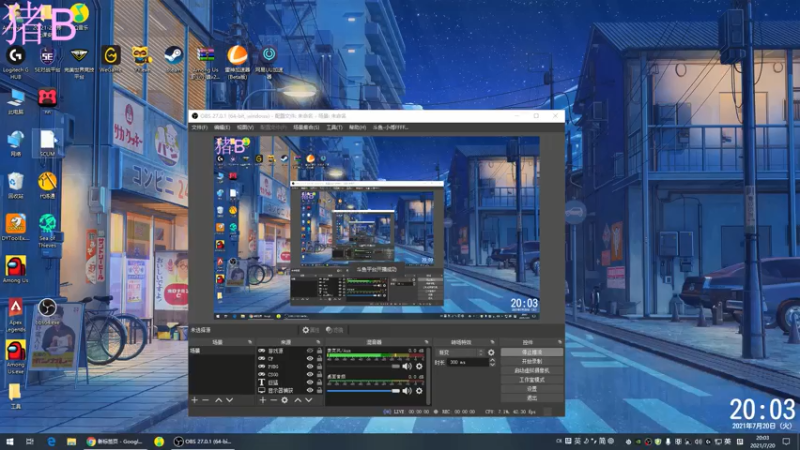Screen dimensions: 800x450
Task: Toggle lock on the CF source
Action: (x=319, y=359)
